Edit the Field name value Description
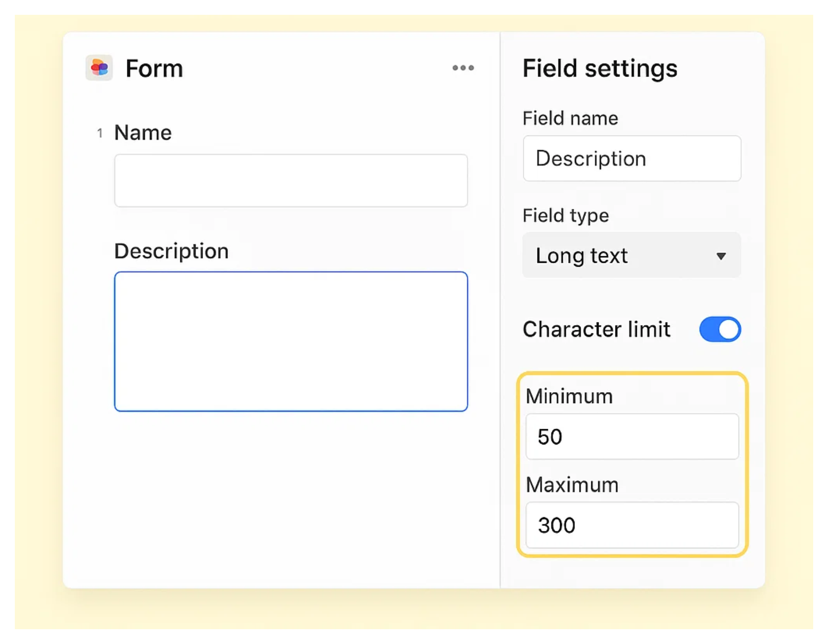This screenshot has height=644, width=828. tap(631, 158)
